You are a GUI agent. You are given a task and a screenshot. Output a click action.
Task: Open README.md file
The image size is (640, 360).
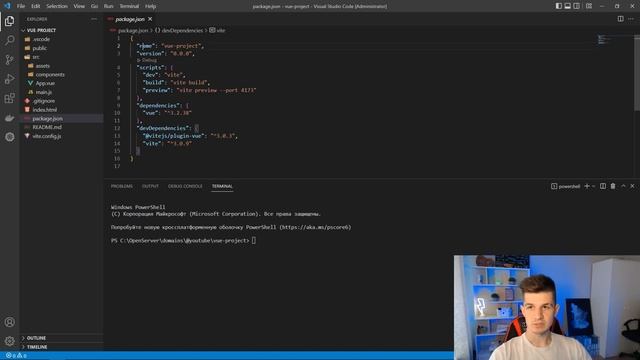click(x=47, y=127)
